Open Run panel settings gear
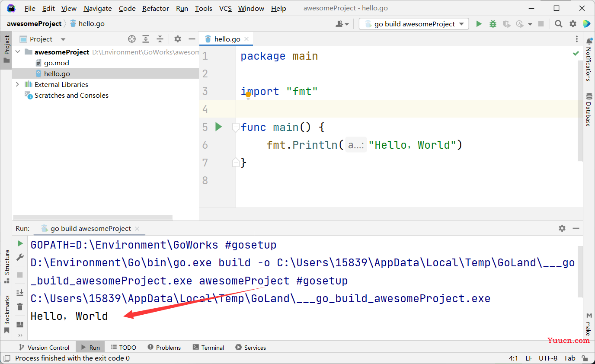This screenshot has width=595, height=364. coord(562,228)
